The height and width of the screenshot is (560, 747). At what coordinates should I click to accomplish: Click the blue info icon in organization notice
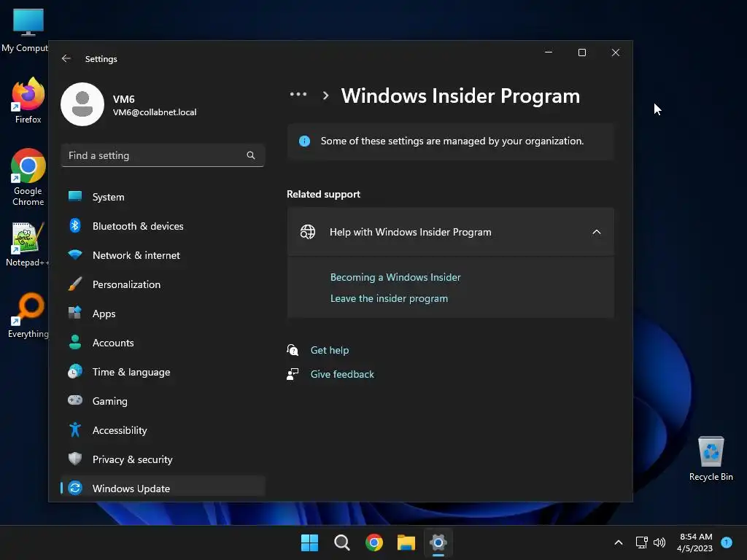tap(304, 141)
